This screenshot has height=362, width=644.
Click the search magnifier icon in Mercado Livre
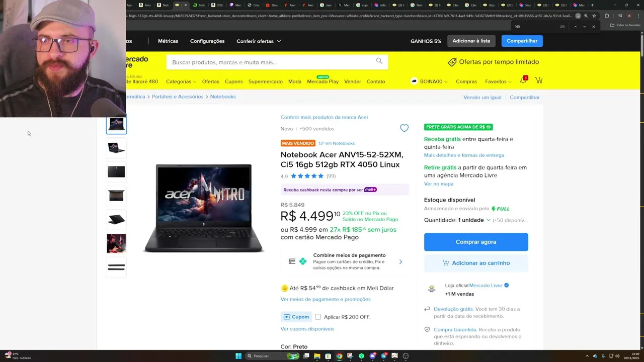pos(379,61)
